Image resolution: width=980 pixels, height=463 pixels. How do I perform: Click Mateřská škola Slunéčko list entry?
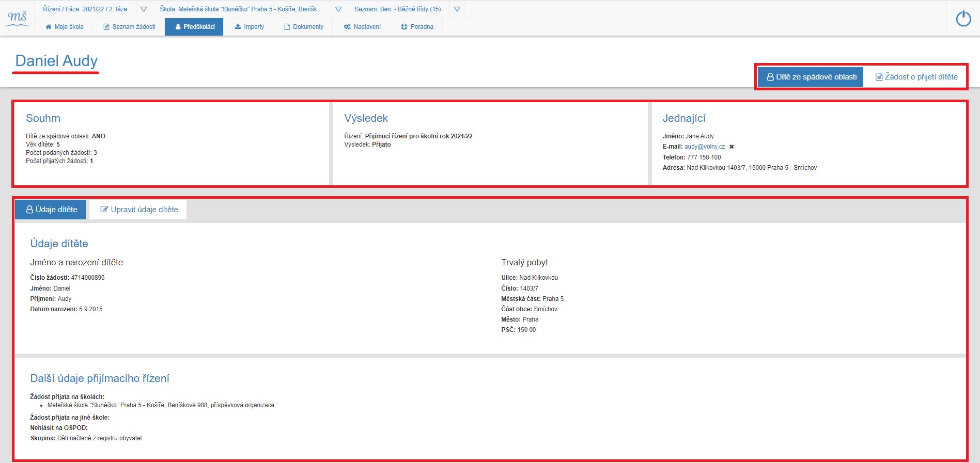[161, 405]
